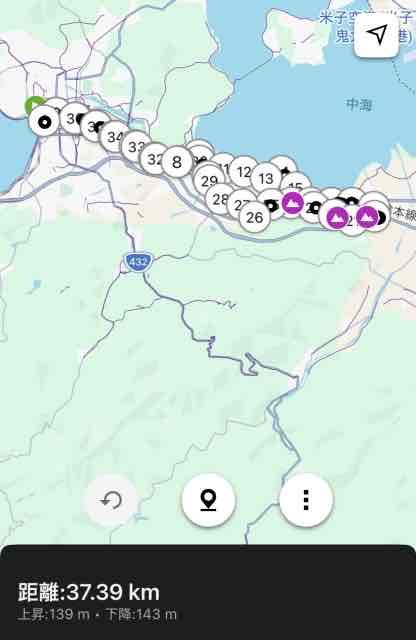The width and height of the screenshot is (416, 640).
Task: Tap waypoint marker 28
Action: click(x=220, y=199)
